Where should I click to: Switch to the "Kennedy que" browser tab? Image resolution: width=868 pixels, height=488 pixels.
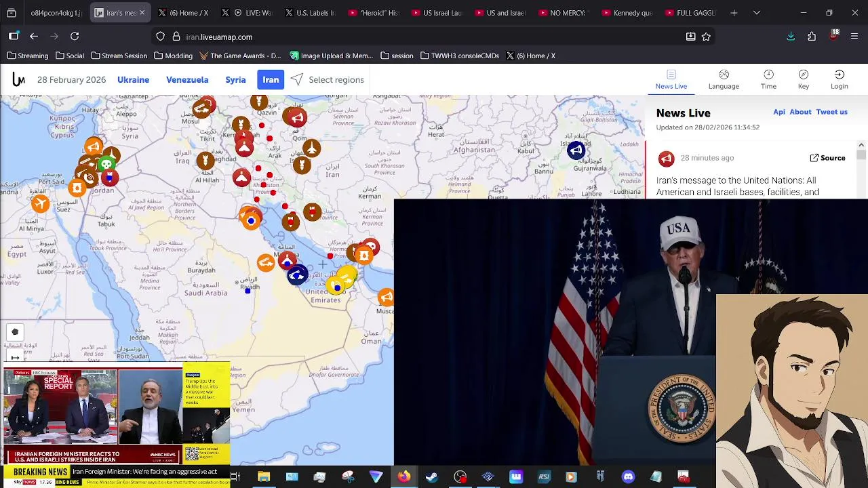(x=627, y=13)
